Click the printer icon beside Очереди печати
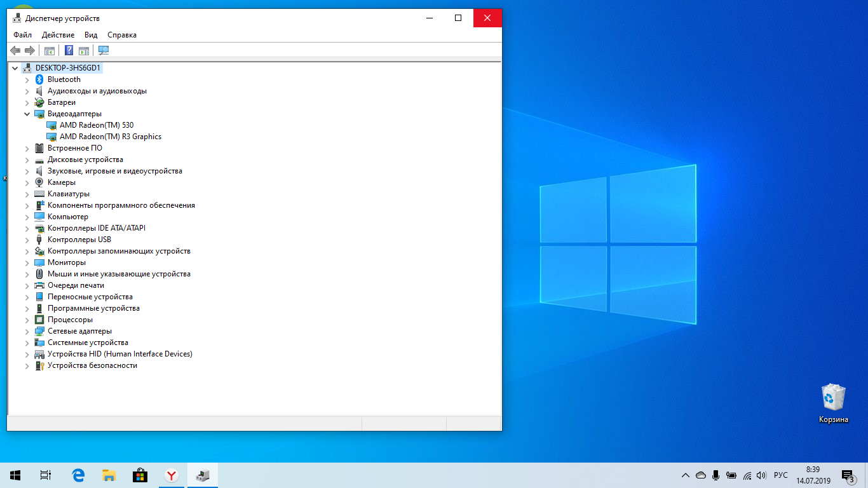This screenshot has width=868, height=488. point(39,285)
